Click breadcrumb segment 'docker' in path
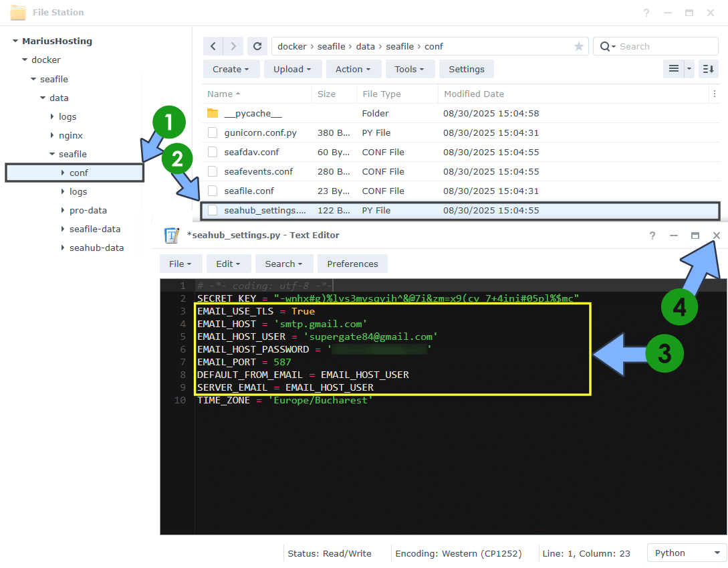 (x=292, y=46)
